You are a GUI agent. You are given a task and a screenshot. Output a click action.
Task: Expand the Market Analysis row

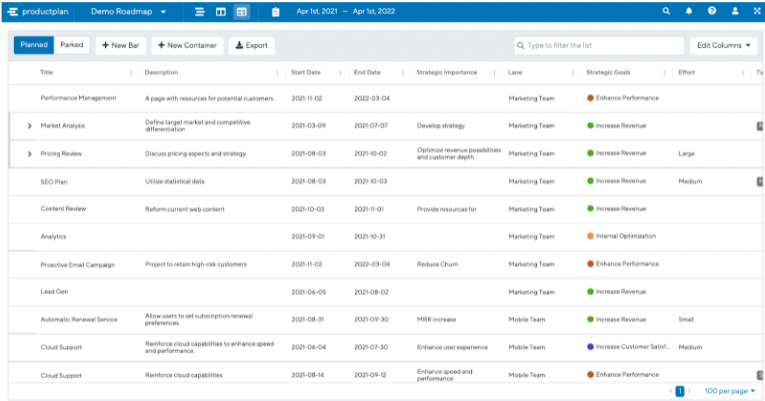[29, 126]
